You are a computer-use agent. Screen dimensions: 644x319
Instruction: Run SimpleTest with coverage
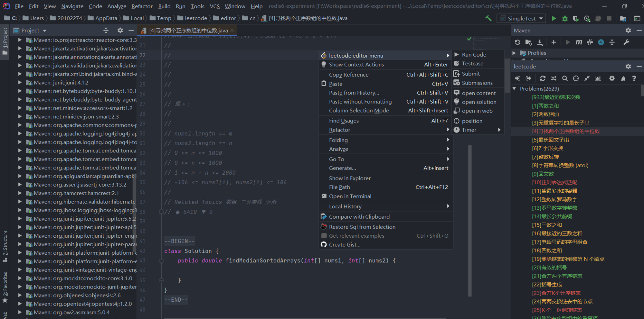pos(576,18)
